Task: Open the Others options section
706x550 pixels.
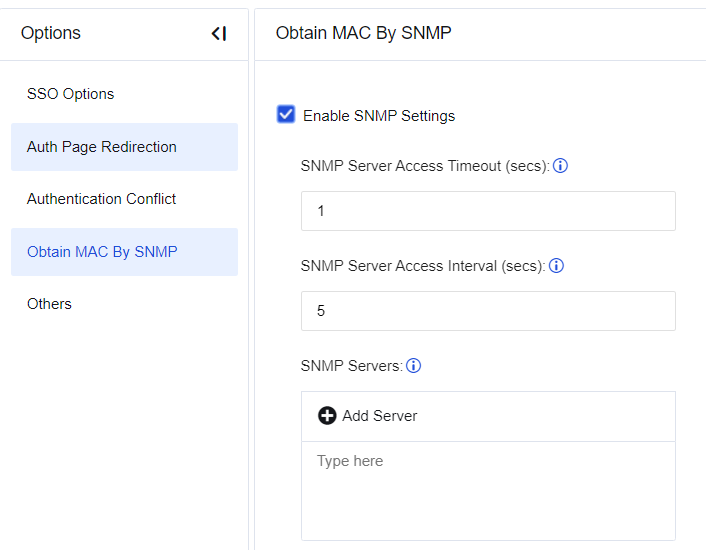Action: (x=50, y=304)
